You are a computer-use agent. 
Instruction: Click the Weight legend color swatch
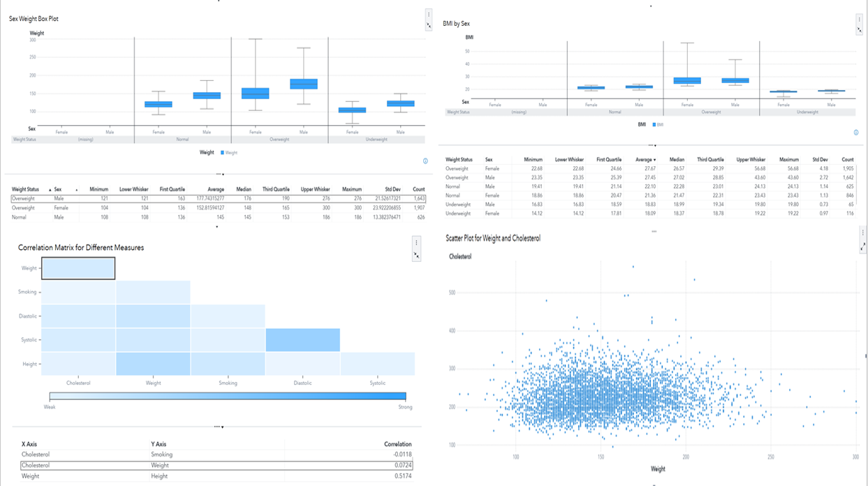coord(223,152)
